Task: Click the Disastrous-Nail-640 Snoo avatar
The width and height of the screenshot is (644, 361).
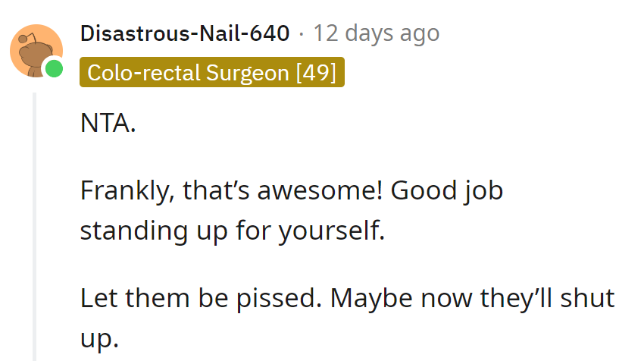Action: [x=34, y=51]
